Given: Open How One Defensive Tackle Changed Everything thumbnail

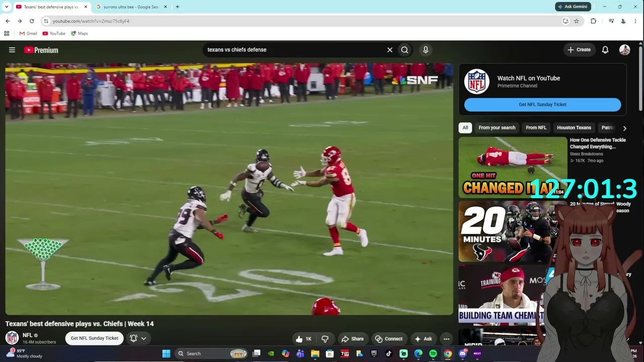Looking at the screenshot, I should [x=512, y=167].
